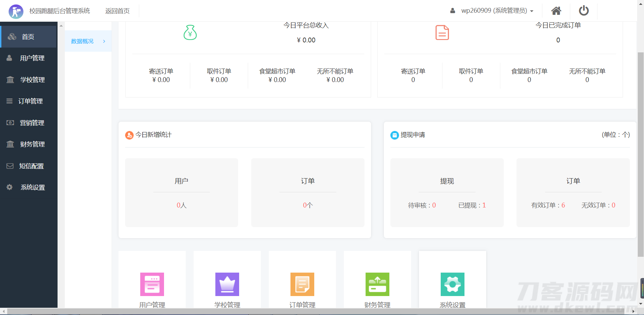Click the green money bag income icon
Screen dimensions: 644x315
[190, 33]
